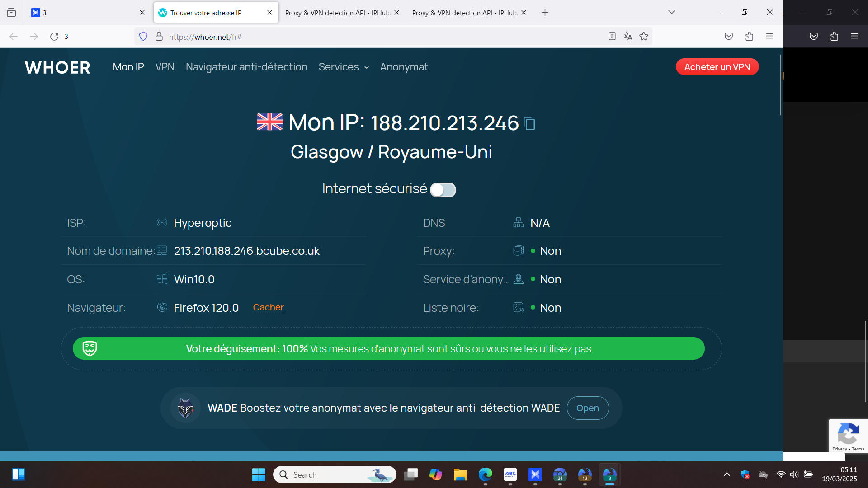Toggle the Internet sécurisé switch
Image resolution: width=868 pixels, height=488 pixels.
443,190
